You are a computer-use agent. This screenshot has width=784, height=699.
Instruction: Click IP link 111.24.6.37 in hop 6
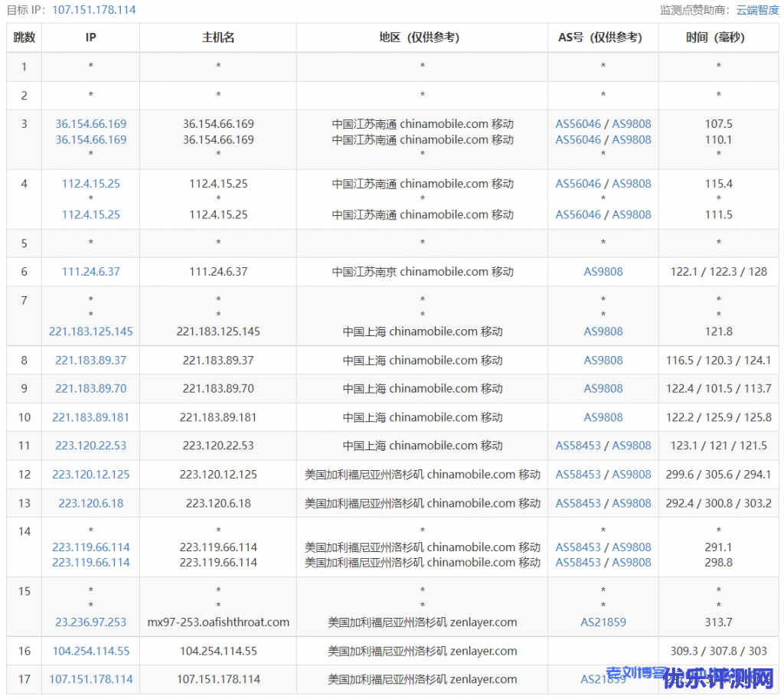(90, 272)
